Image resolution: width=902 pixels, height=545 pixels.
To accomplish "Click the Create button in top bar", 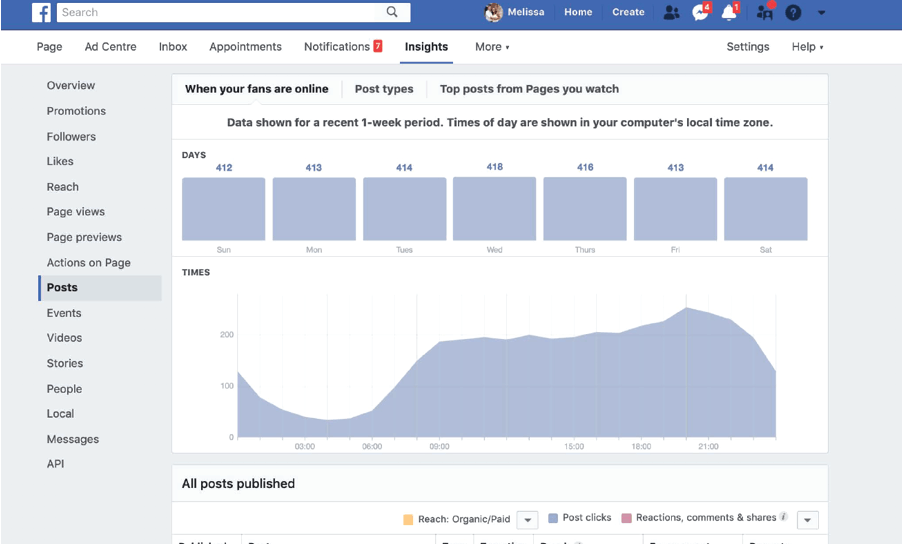I will click(628, 13).
